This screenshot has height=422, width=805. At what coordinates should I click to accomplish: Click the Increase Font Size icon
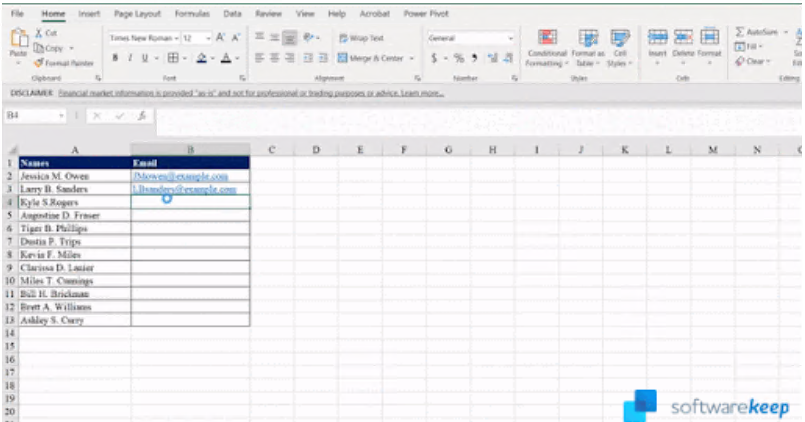point(221,37)
